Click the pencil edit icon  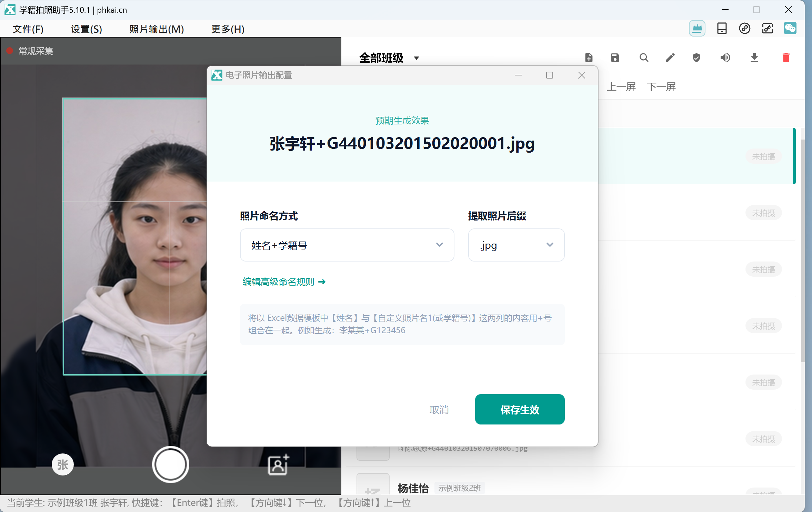[670, 58]
